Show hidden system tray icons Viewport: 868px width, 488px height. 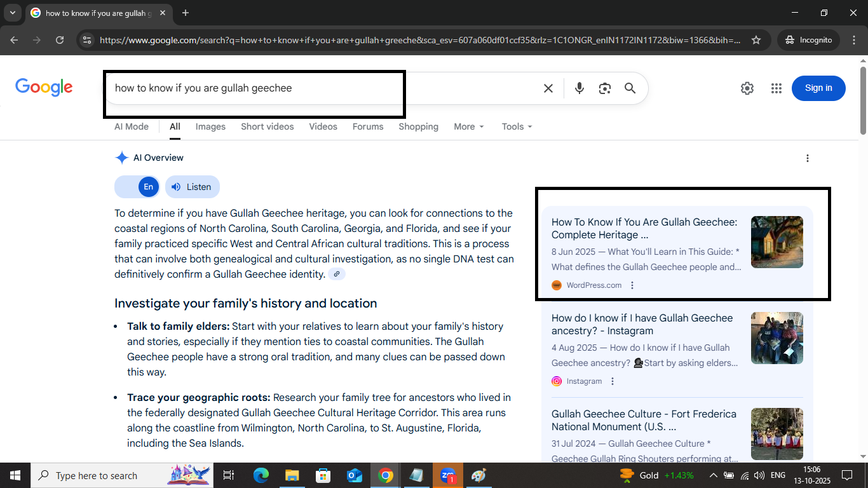tap(713, 475)
